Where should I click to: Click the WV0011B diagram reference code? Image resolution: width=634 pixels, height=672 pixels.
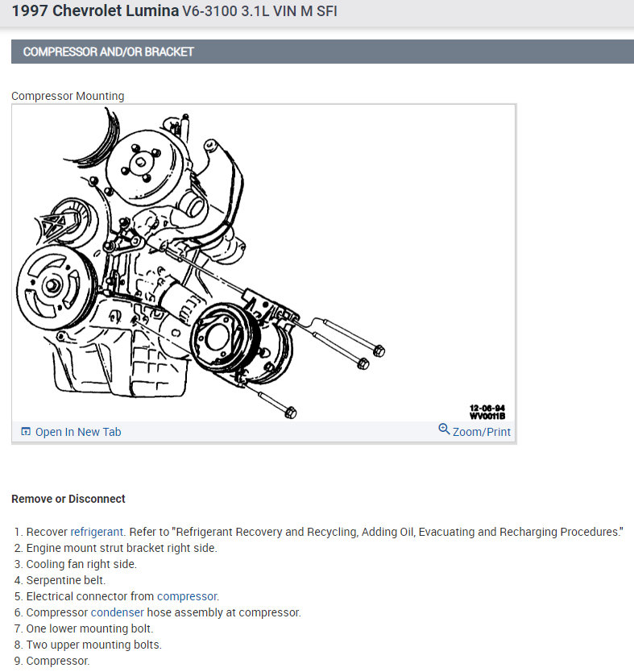[x=487, y=416]
